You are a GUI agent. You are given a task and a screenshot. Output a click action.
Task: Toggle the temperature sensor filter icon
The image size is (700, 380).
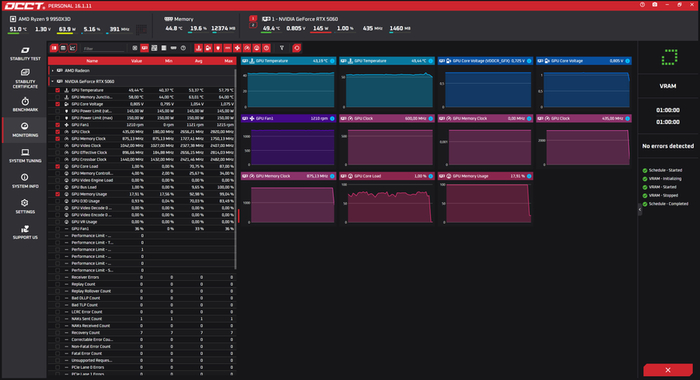click(x=198, y=48)
